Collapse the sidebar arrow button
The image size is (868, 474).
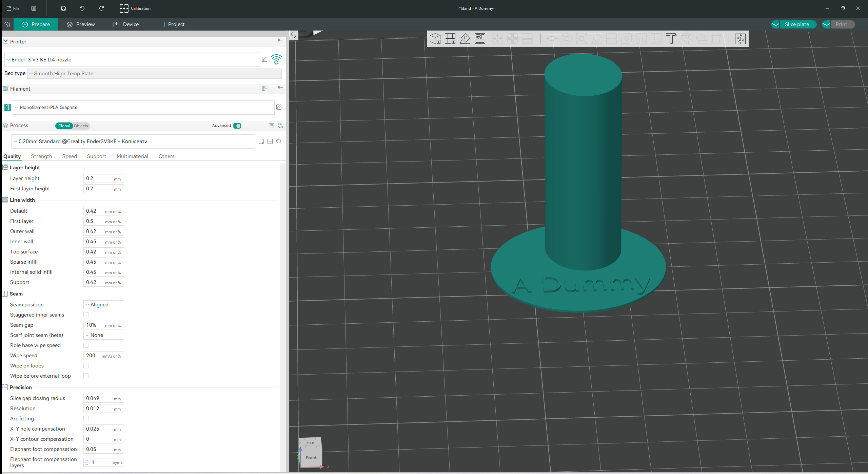tap(293, 35)
